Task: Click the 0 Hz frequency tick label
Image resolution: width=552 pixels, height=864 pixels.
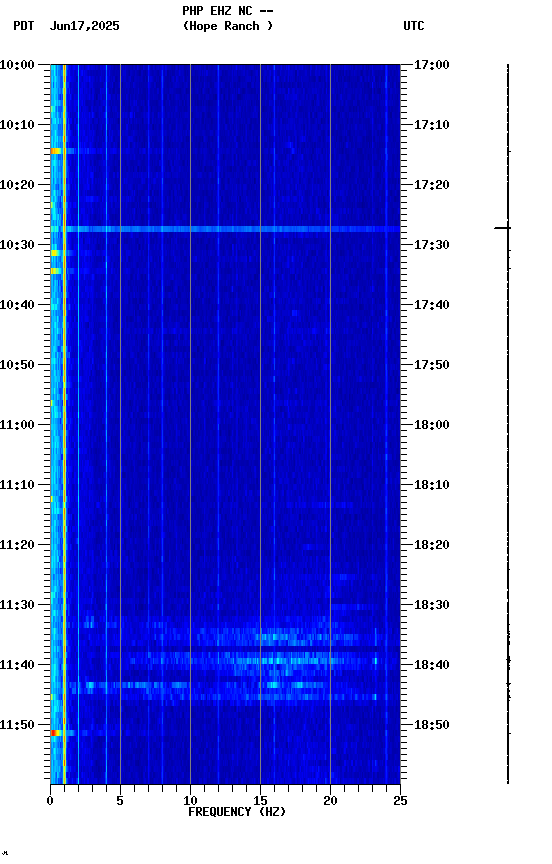Action: click(50, 801)
